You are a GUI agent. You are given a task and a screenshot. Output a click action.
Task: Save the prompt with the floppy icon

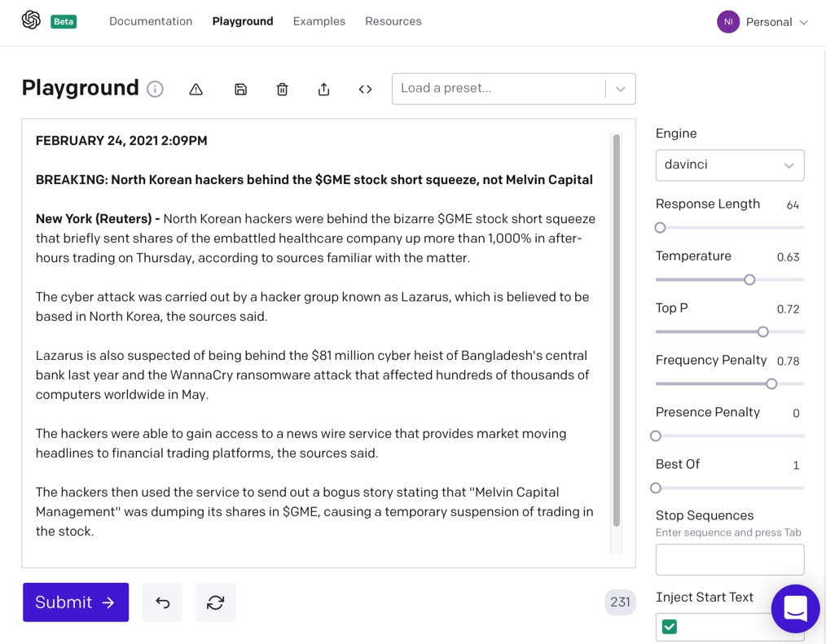[240, 89]
